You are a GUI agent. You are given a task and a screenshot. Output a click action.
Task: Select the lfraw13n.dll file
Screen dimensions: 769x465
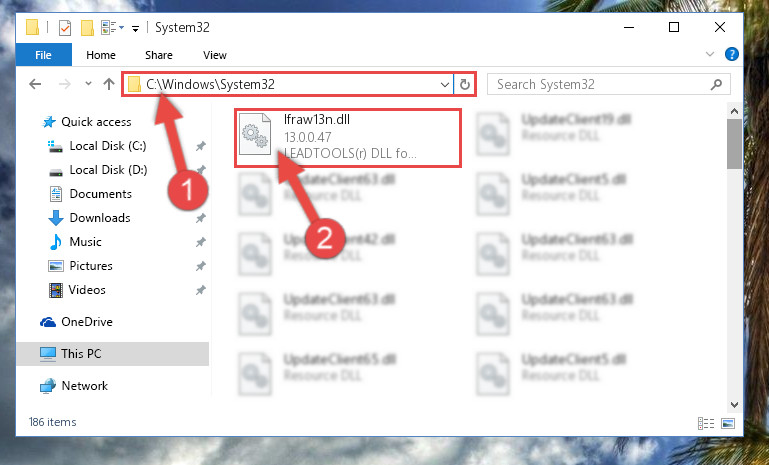click(x=348, y=137)
